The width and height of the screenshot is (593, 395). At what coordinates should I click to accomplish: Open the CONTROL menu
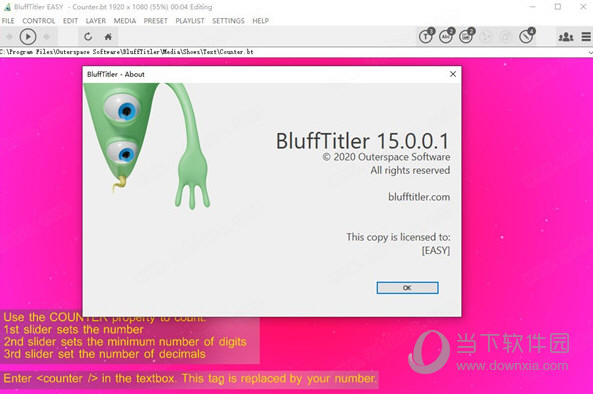pos(39,21)
